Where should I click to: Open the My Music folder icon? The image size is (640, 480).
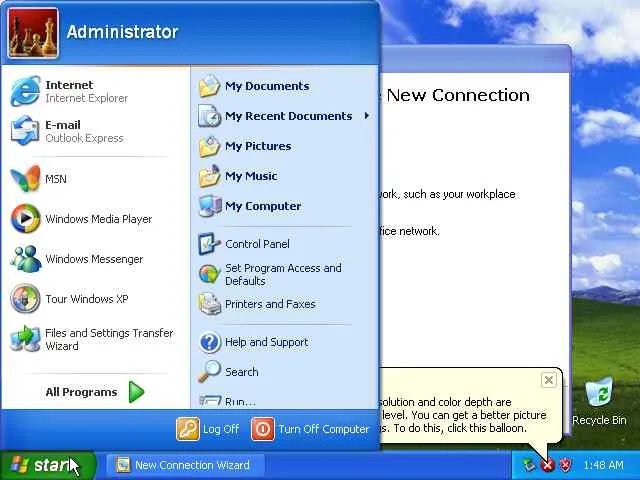209,176
